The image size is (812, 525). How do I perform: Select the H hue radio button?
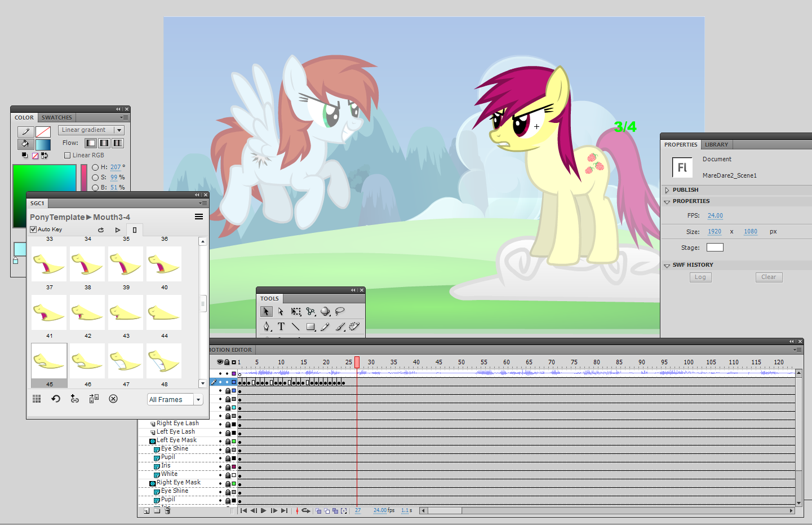(x=95, y=167)
